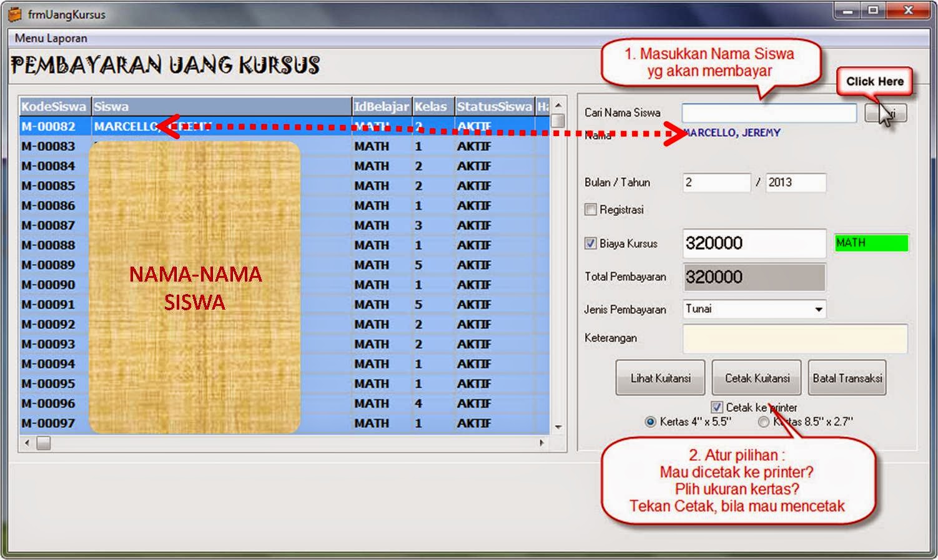
Task: Click the frmUangKursus title bar application icon
Action: pos(14,12)
